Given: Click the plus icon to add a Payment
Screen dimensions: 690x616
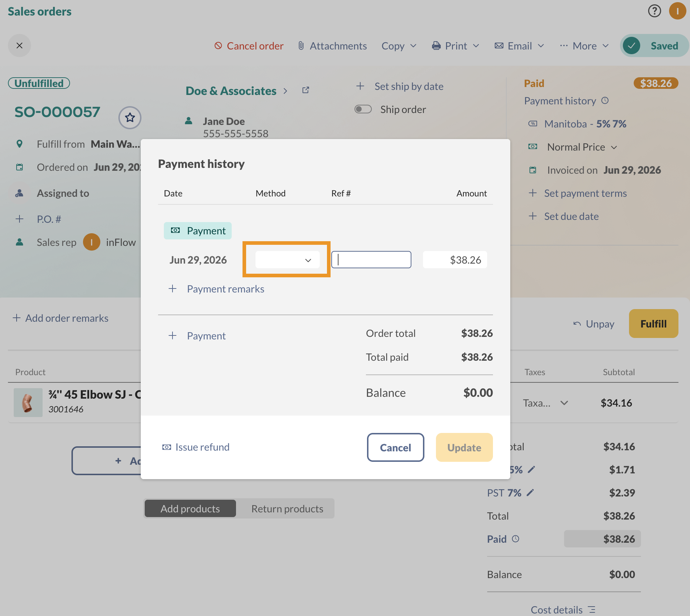Looking at the screenshot, I should [x=172, y=335].
